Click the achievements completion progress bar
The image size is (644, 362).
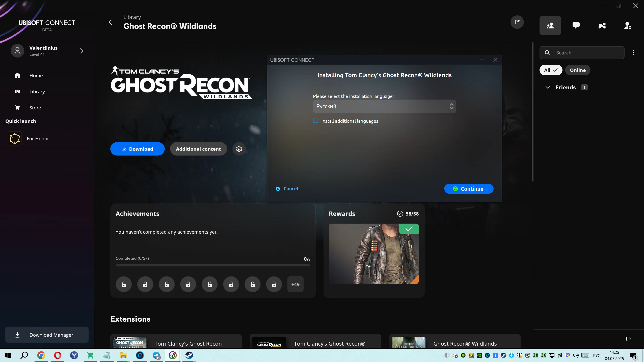point(213,265)
